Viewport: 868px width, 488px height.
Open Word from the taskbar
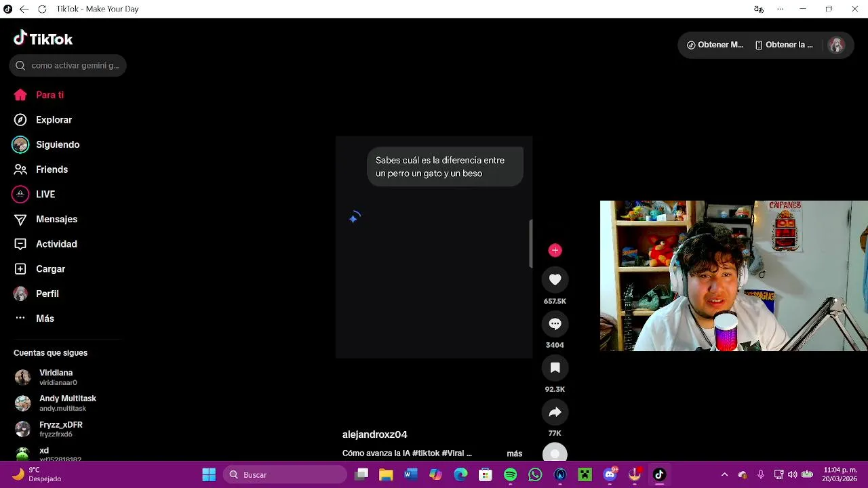(x=411, y=474)
